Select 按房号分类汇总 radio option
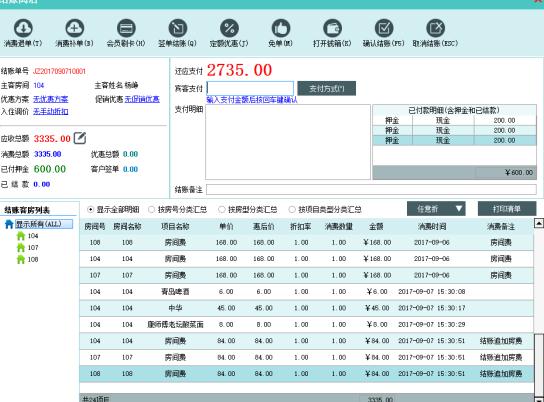 click(x=151, y=209)
